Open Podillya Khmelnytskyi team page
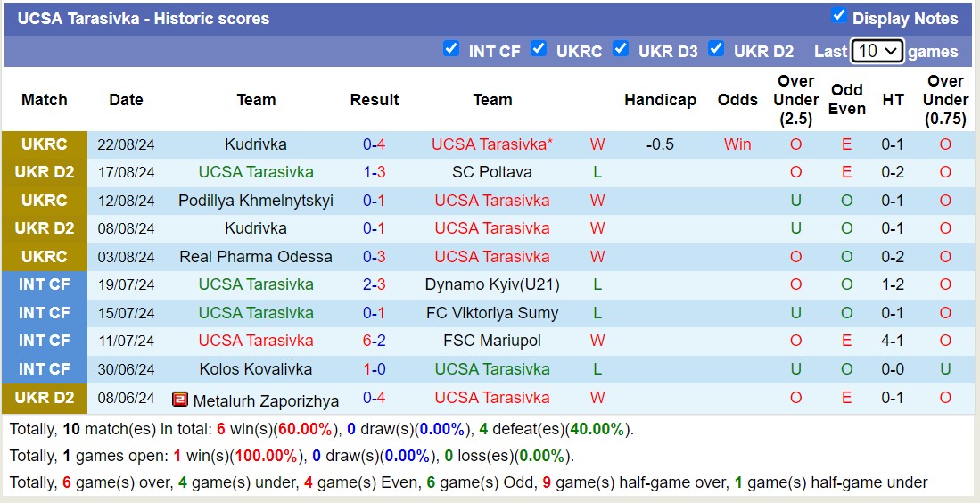Screen dimensions: 980x503 [256, 201]
